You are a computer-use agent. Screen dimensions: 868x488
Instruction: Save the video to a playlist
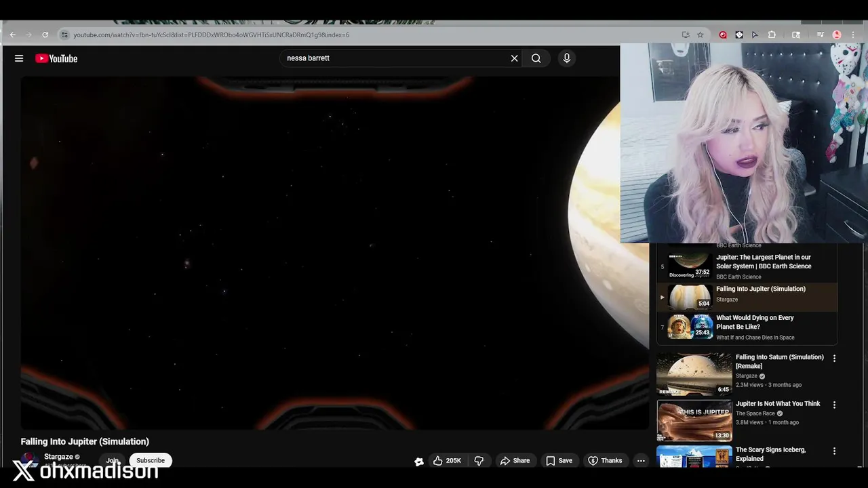(559, 461)
